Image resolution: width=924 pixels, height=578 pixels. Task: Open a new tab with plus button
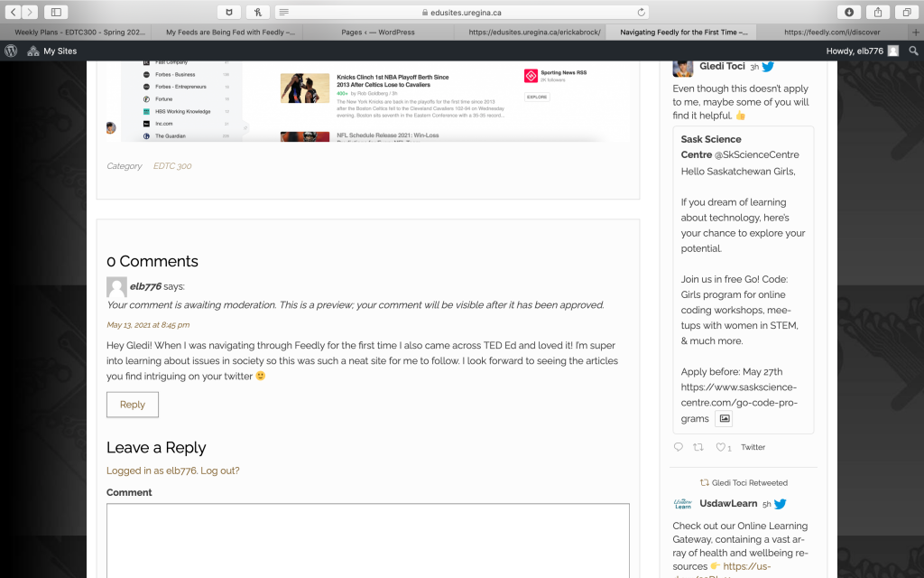click(x=916, y=32)
